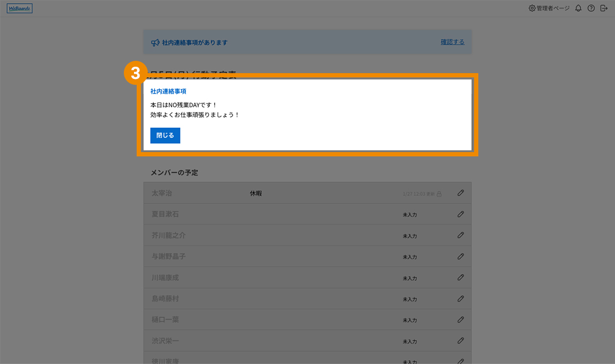Click 未入力 in 渋沢栄一's row
The width and height of the screenshot is (615, 364).
coord(410,342)
